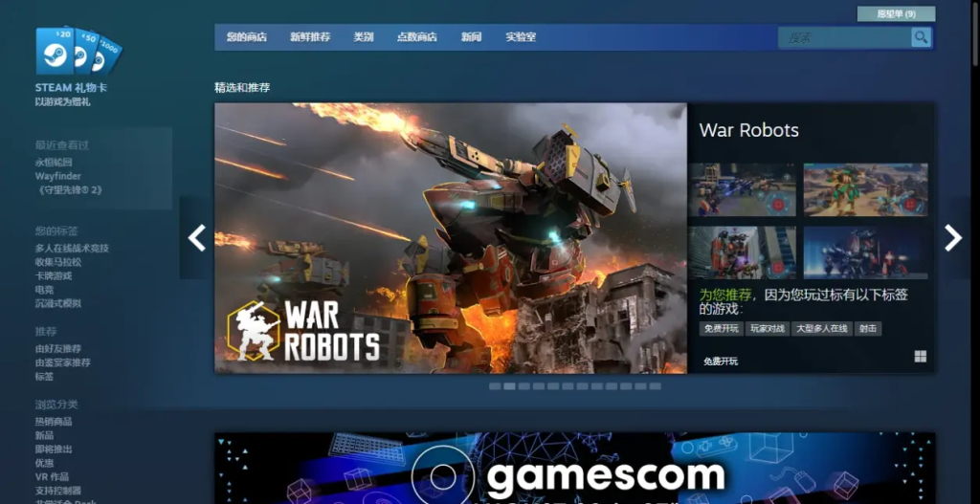Select the 沉浸式模拟 tag
This screenshot has height=504, width=980.
click(58, 303)
